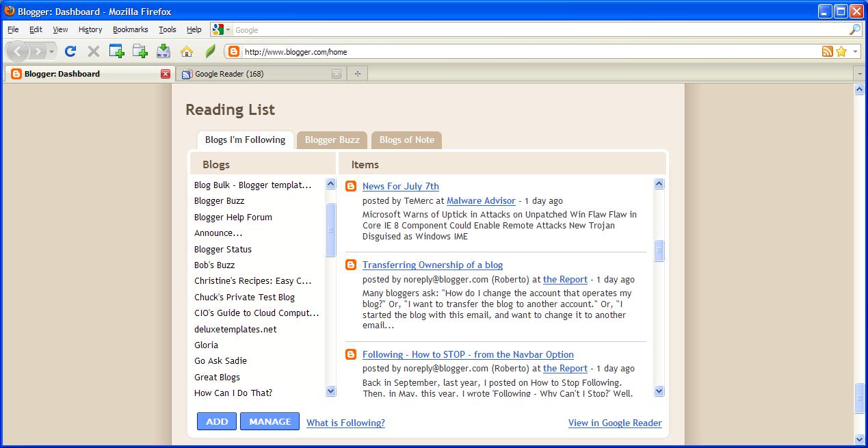
Task: Select Chuck's Private Test Blog in list
Action: tap(244, 297)
